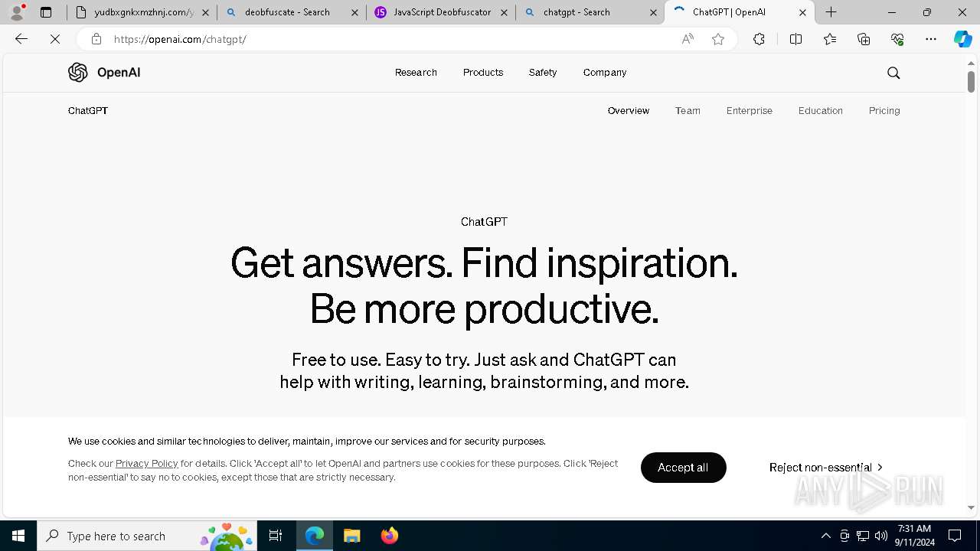Go to the Education page link
Screen dimensions: 980x551
tap(821, 111)
